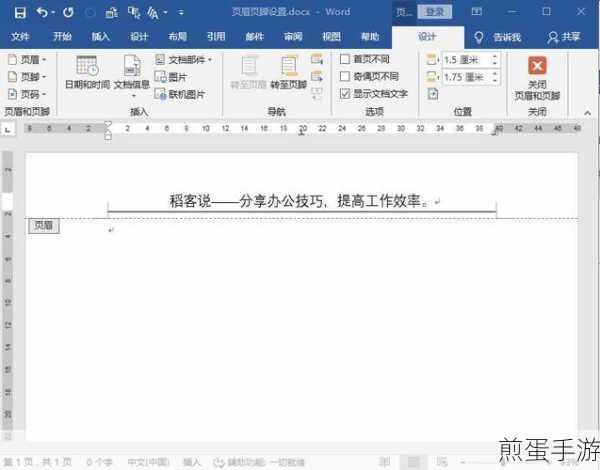Switch to the 视图 tab

pos(331,37)
